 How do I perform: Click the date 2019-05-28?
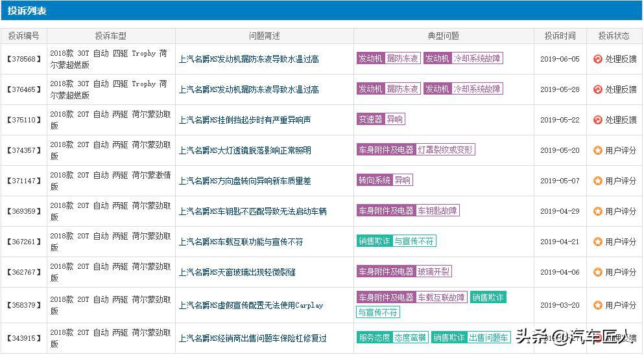pos(560,89)
